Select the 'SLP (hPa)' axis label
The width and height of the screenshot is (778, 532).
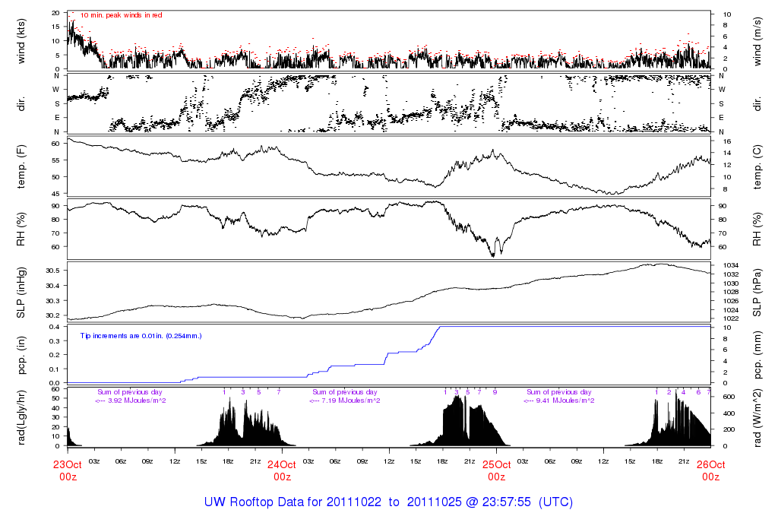click(757, 293)
